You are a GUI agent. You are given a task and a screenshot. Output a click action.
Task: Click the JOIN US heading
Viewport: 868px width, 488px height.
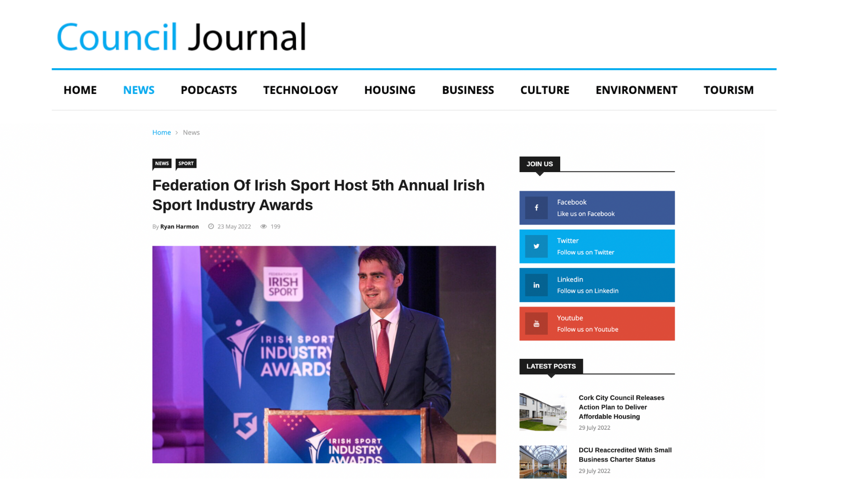point(540,164)
